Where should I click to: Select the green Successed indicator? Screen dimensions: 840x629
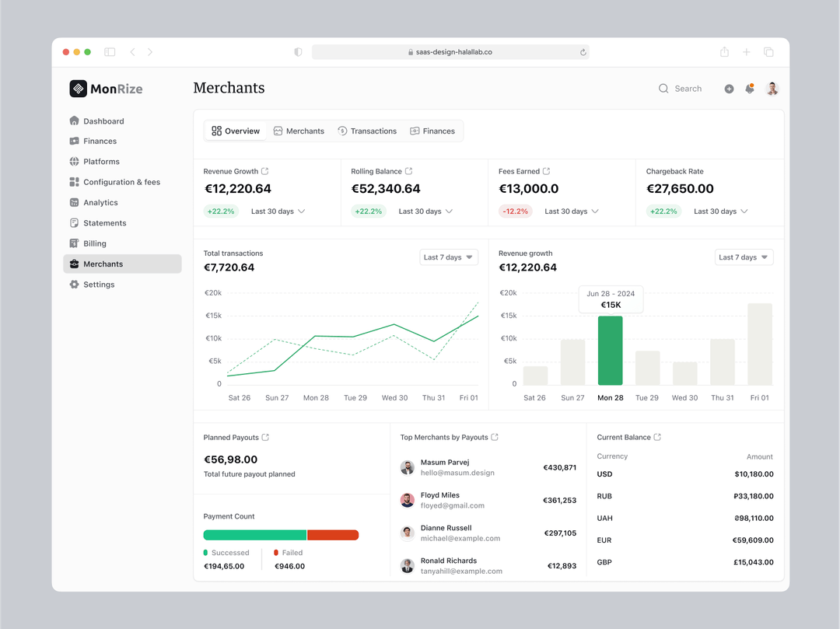coord(228,552)
